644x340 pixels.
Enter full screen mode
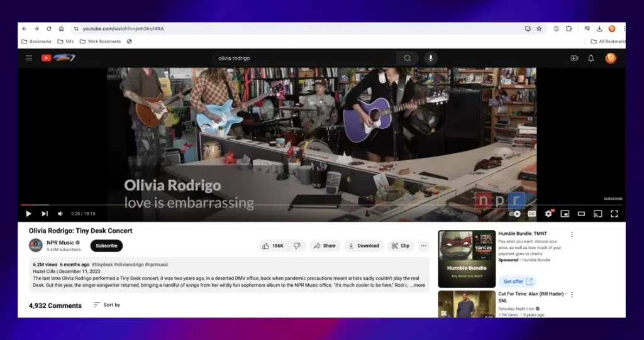[x=614, y=214]
